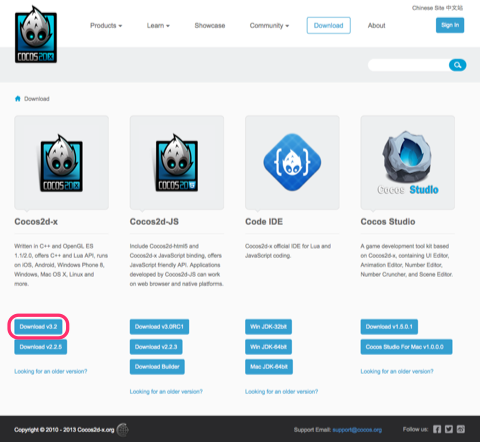Switch to the Chinese Site link

[x=437, y=8]
